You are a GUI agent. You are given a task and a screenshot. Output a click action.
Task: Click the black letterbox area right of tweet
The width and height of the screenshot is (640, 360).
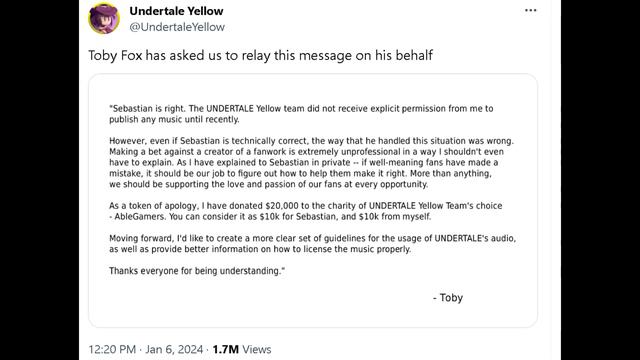coord(600,180)
